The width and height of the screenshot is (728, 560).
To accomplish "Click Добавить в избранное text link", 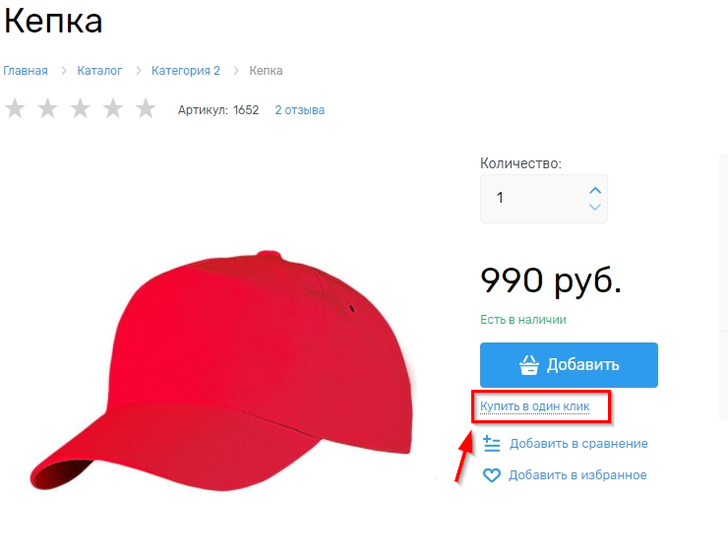I will 577,475.
